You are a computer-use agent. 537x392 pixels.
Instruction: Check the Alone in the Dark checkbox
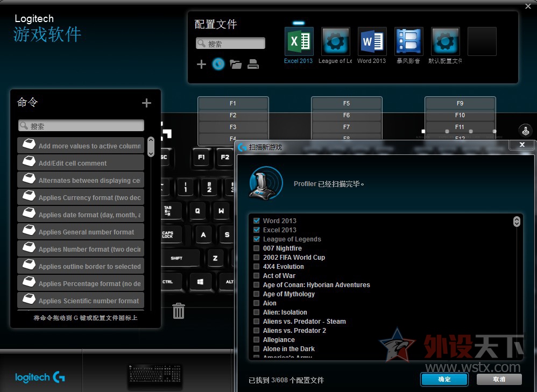click(257, 349)
